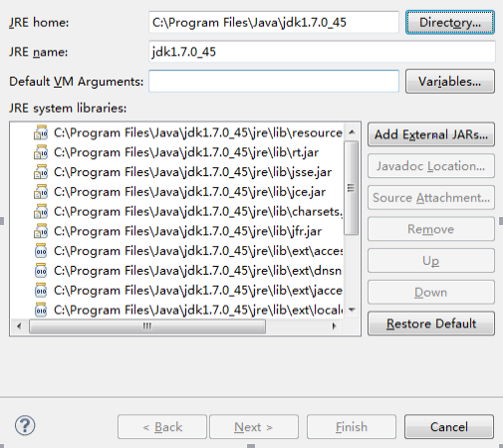Click the Finish button
The height and width of the screenshot is (448, 503).
click(x=352, y=427)
